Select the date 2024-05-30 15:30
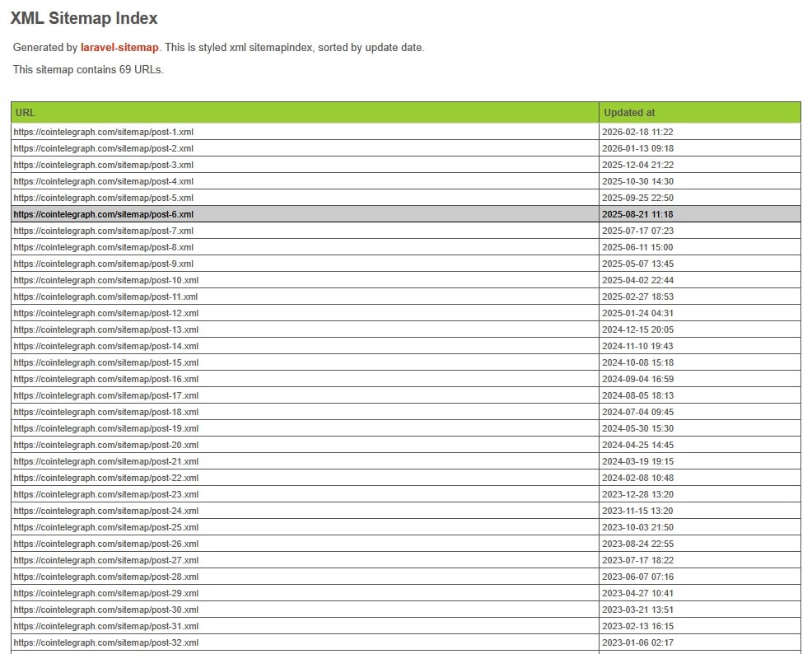Image resolution: width=812 pixels, height=654 pixels. tap(637, 428)
